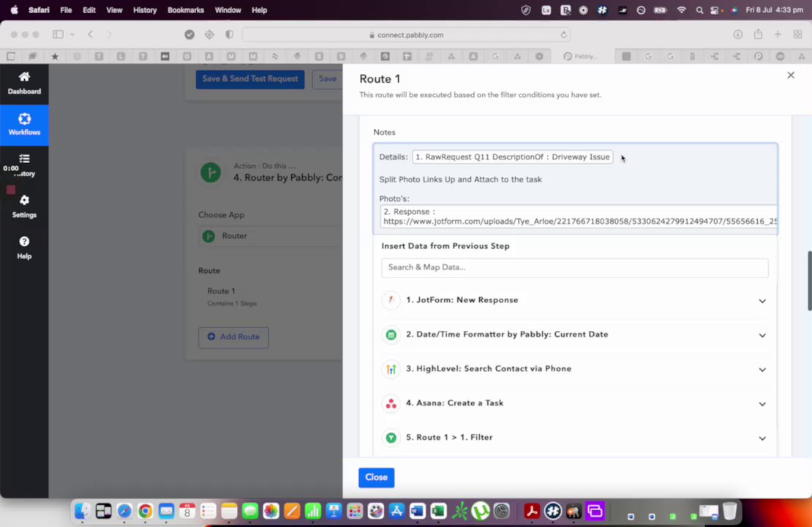
Task: Click the Router green icon in step header
Action: (x=211, y=172)
